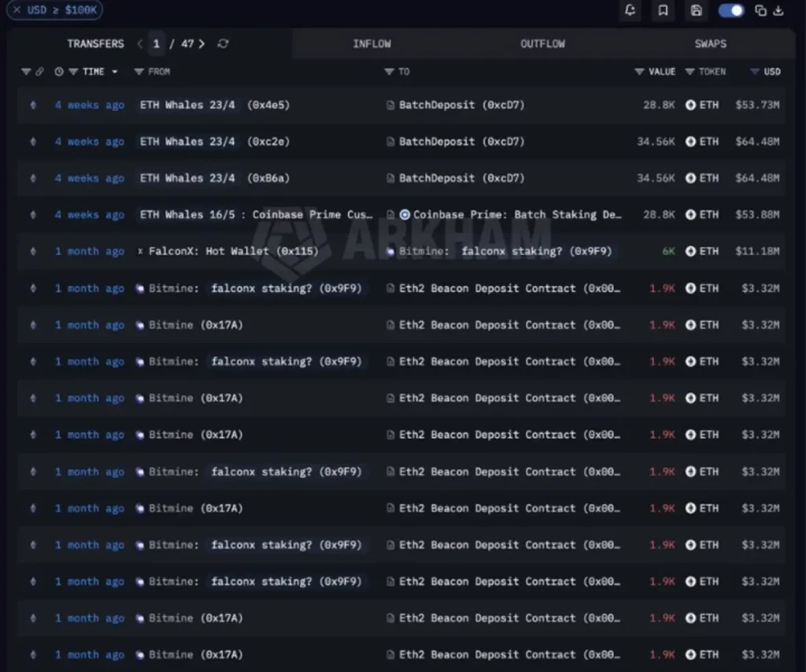
Task: Open the FROM column filter
Action: 139,72
